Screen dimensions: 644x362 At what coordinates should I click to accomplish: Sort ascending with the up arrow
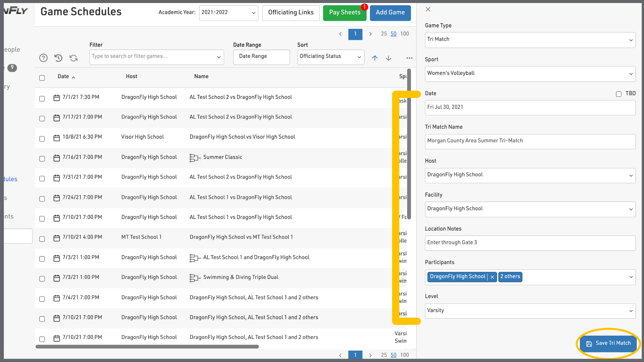point(375,58)
